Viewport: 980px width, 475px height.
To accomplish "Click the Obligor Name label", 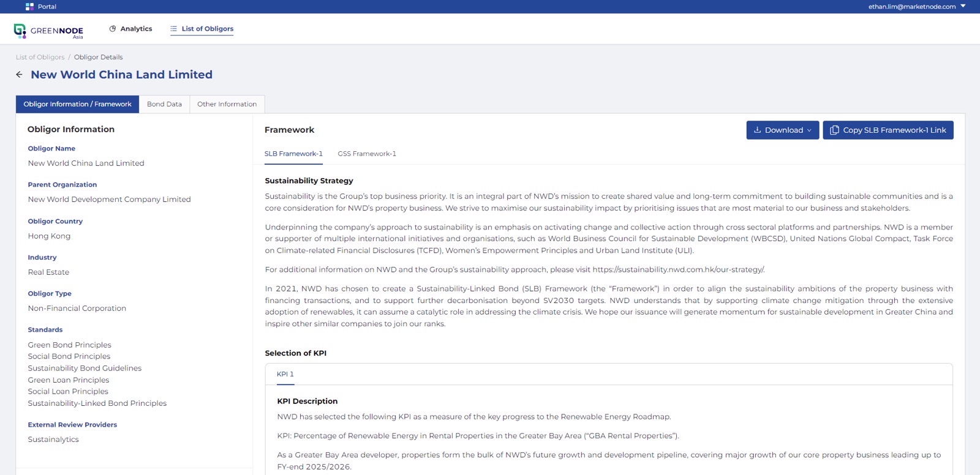I will (x=51, y=149).
